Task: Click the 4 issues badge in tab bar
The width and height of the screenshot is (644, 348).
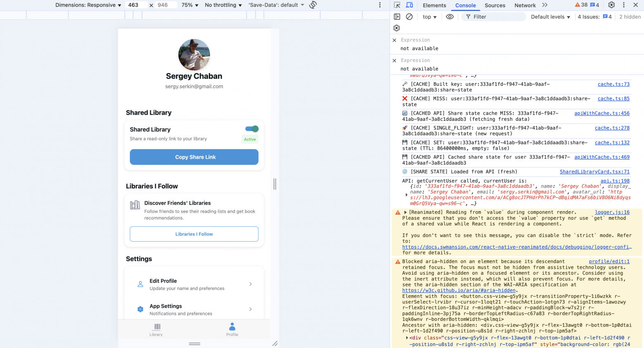Action: tap(595, 5)
